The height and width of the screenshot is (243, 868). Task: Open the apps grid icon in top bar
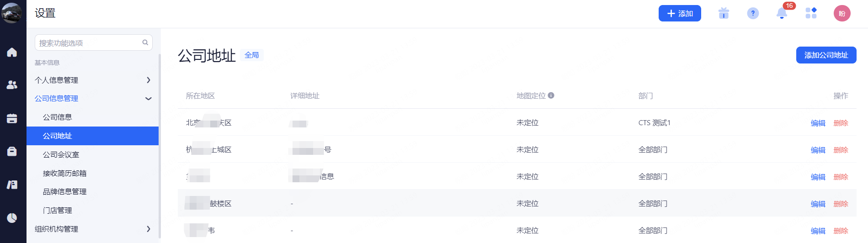811,13
